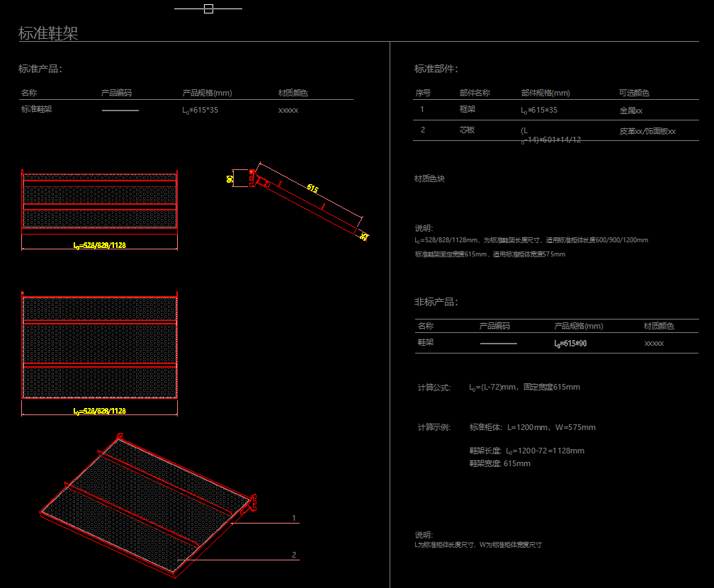Select the 615 dimension on side view
The width and height of the screenshot is (714, 588).
coord(312,188)
